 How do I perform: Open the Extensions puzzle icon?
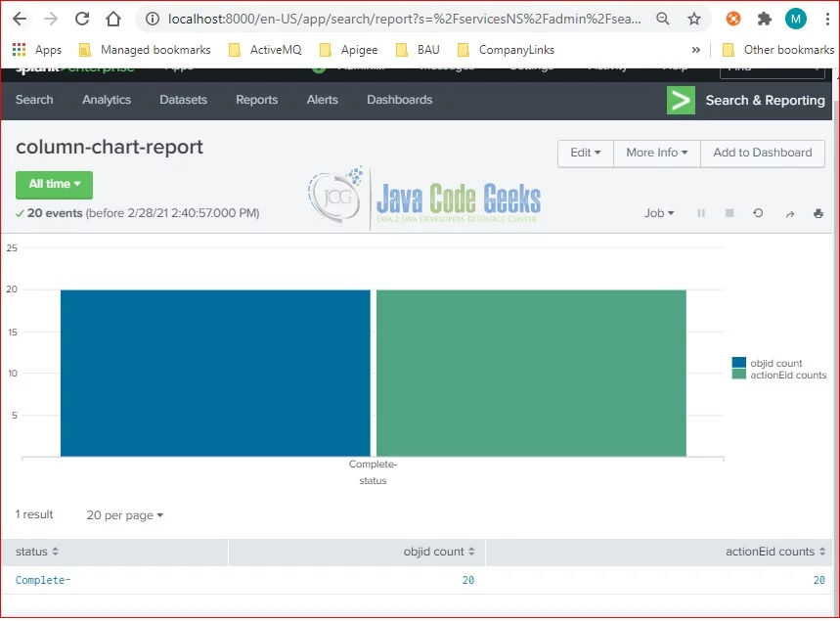765,20
